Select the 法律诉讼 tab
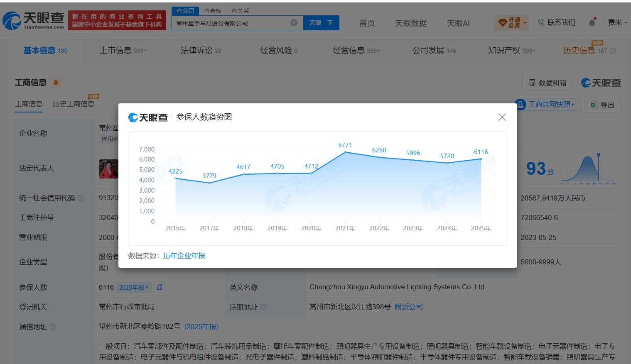 [201, 50]
